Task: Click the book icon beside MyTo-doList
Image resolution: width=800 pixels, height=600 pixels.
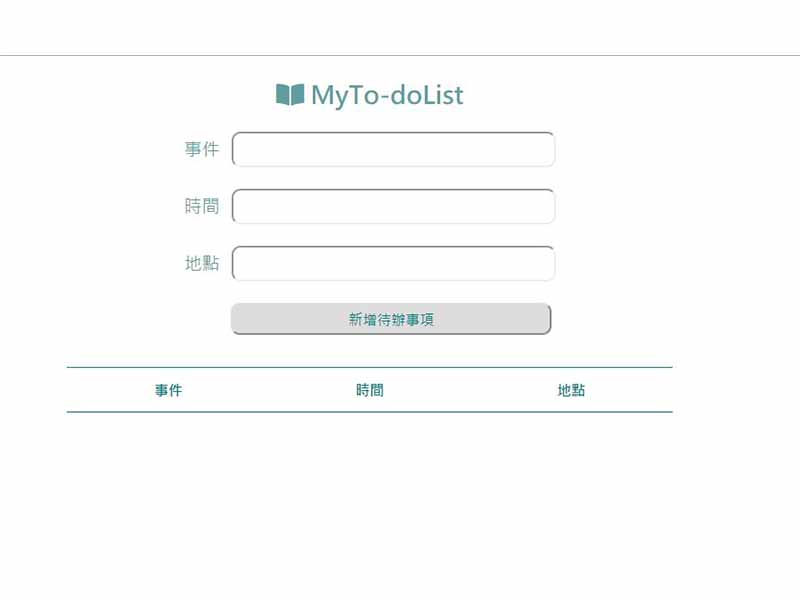Action: click(290, 95)
